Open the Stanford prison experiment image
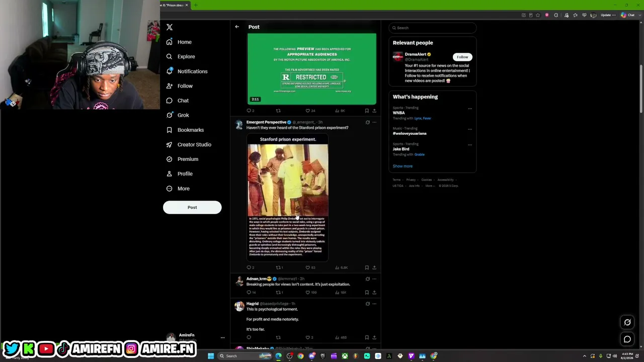This screenshot has width=644, height=362. pos(288,198)
